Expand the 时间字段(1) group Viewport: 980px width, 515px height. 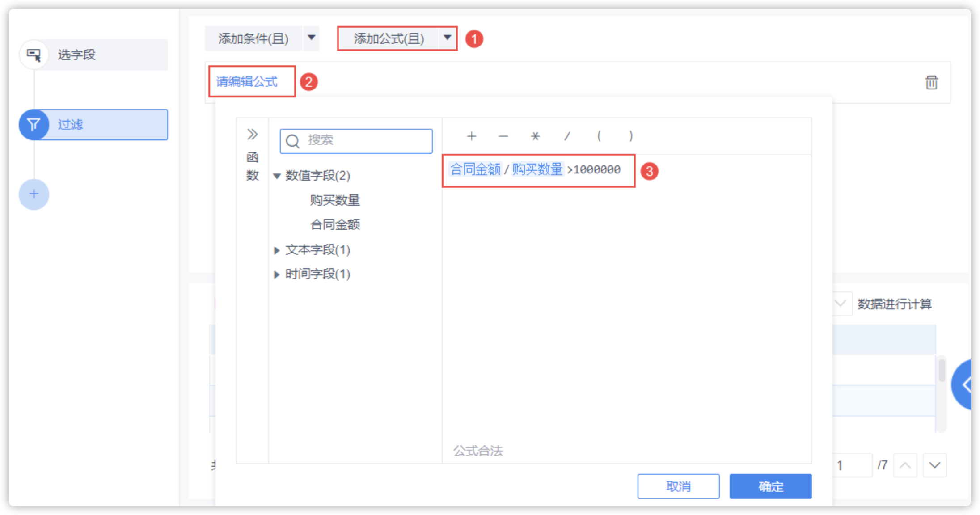pyautogui.click(x=277, y=274)
